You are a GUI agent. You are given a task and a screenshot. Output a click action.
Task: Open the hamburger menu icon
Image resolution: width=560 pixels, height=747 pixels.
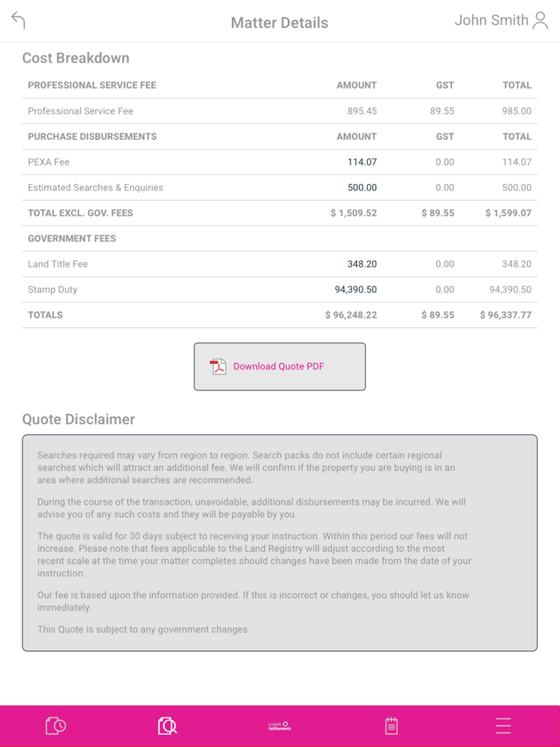pos(503,725)
